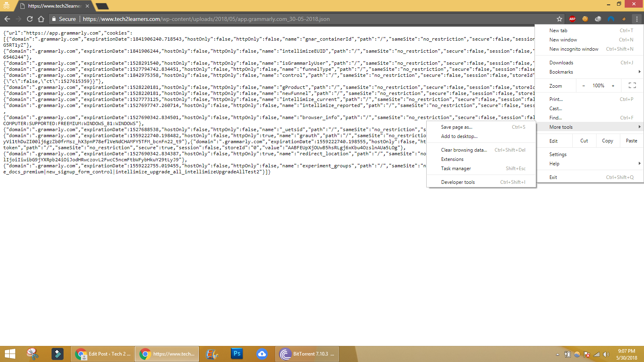The image size is (644, 362).
Task: Select Add to desktop...
Action: tap(481, 136)
